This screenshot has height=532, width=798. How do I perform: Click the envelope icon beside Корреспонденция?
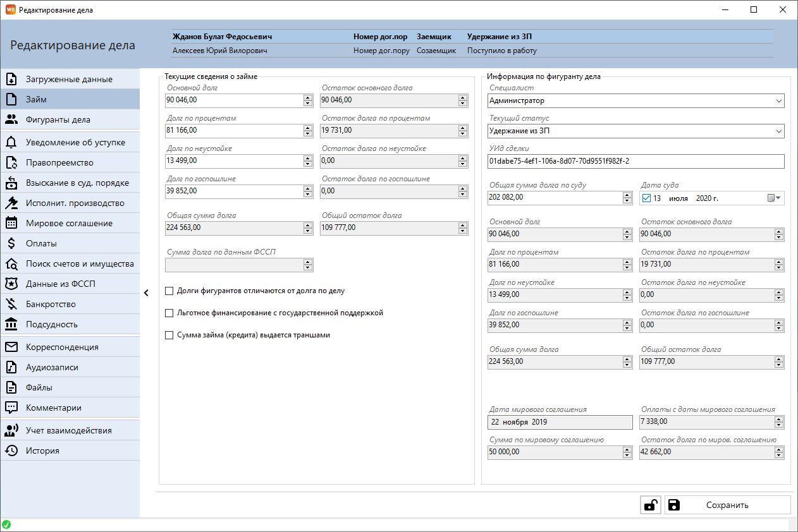coord(11,347)
